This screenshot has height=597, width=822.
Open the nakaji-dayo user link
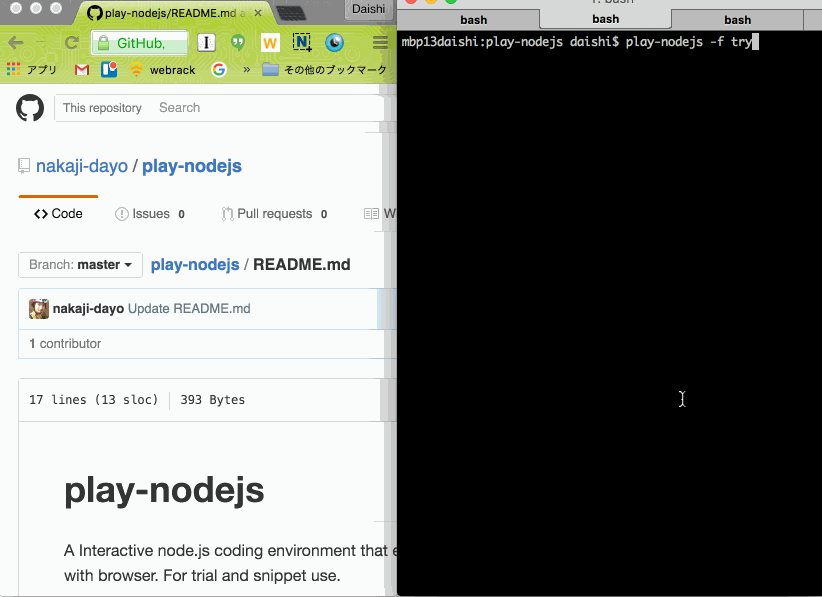(82, 166)
